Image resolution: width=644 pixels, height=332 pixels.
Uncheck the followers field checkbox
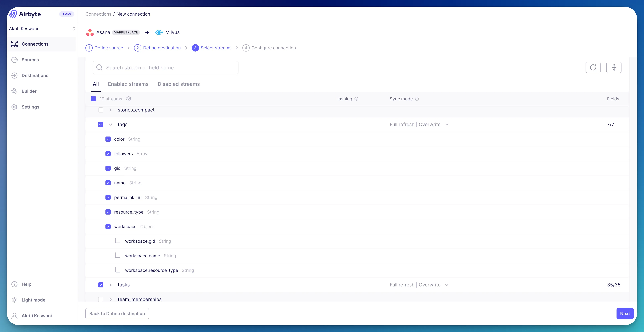pyautogui.click(x=108, y=154)
